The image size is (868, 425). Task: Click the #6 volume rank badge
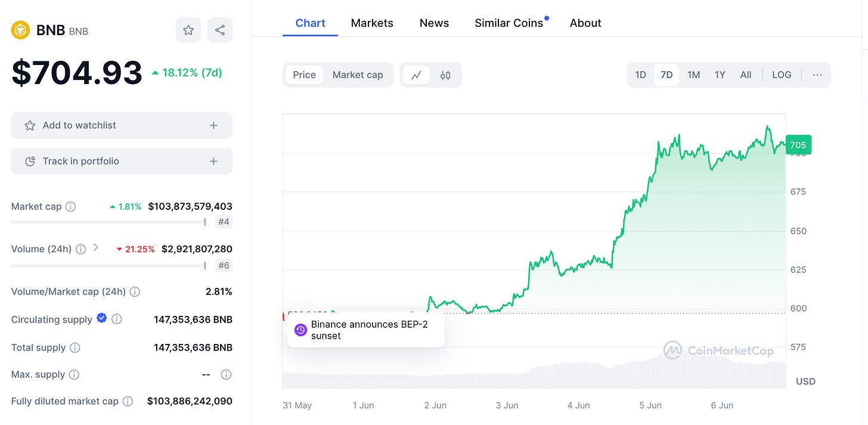[x=224, y=266]
